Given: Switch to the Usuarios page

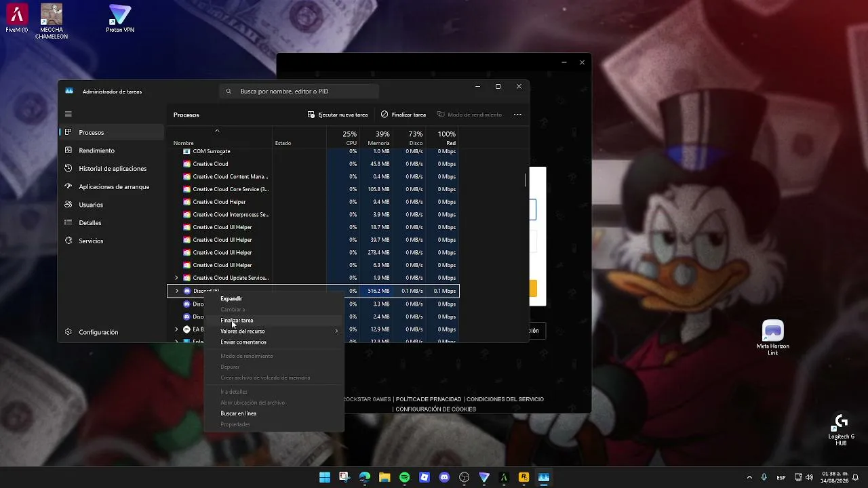Looking at the screenshot, I should coord(112,205).
